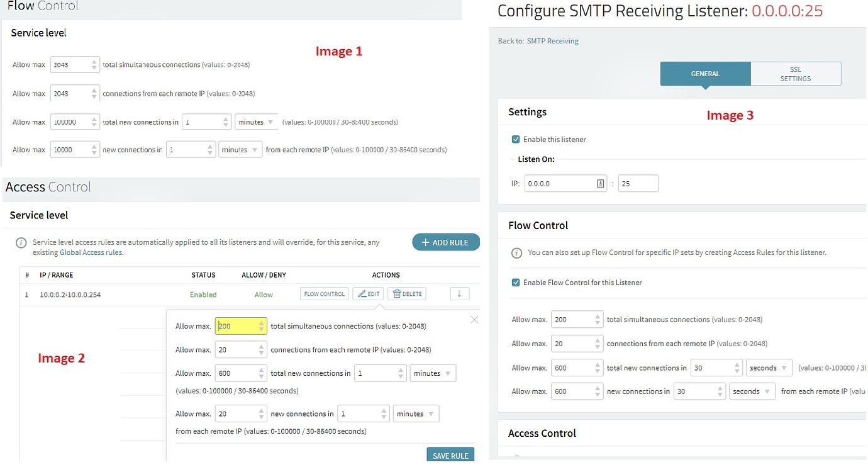Click the IP selector icon in the IP field

600,184
